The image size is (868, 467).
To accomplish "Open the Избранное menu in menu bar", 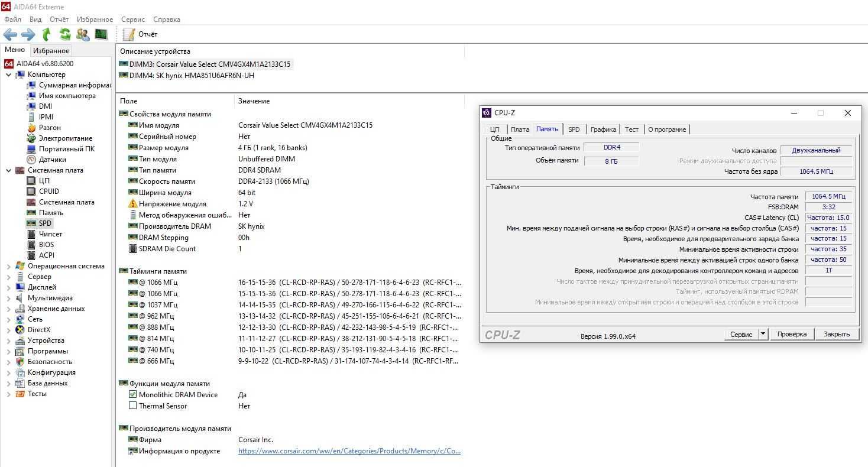I will coord(95,20).
